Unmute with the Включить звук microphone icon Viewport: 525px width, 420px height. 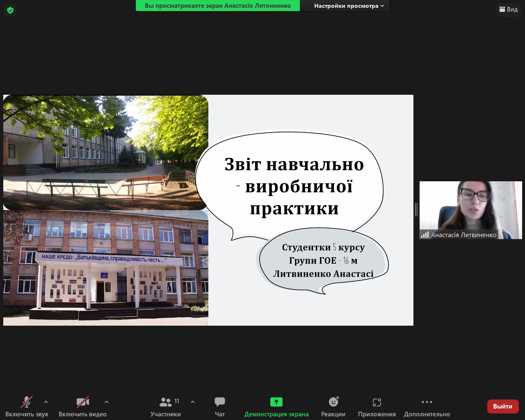(27, 406)
